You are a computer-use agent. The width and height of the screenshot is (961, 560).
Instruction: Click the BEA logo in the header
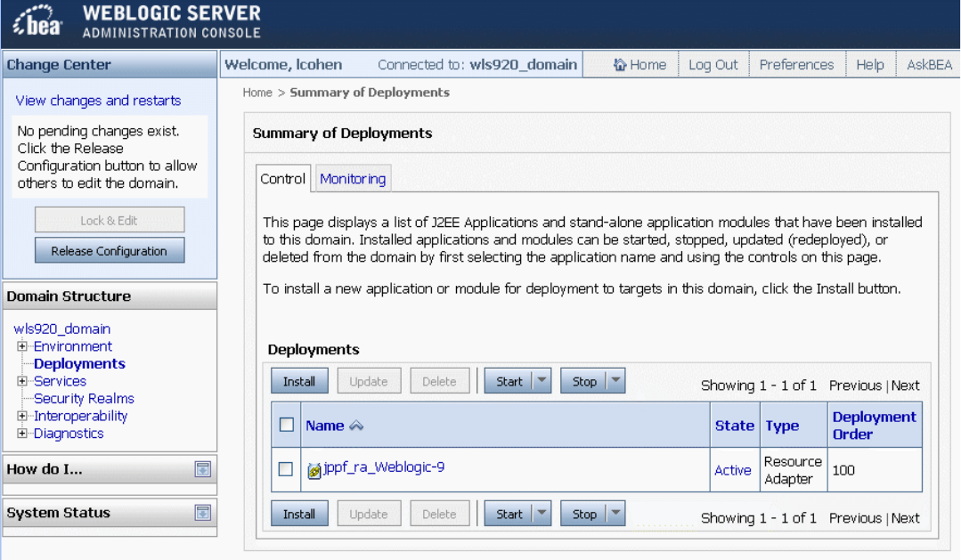[38, 20]
